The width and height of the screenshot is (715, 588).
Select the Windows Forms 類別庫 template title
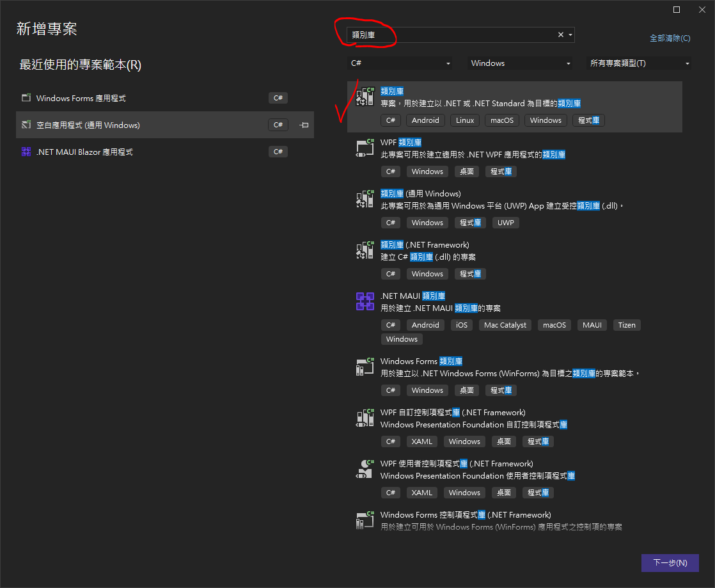pos(421,362)
